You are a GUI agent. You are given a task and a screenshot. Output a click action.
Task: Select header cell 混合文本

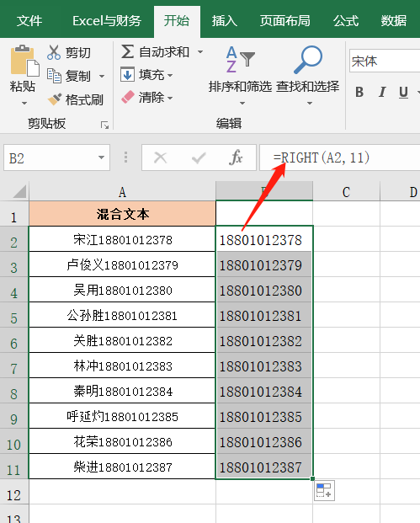point(122,213)
